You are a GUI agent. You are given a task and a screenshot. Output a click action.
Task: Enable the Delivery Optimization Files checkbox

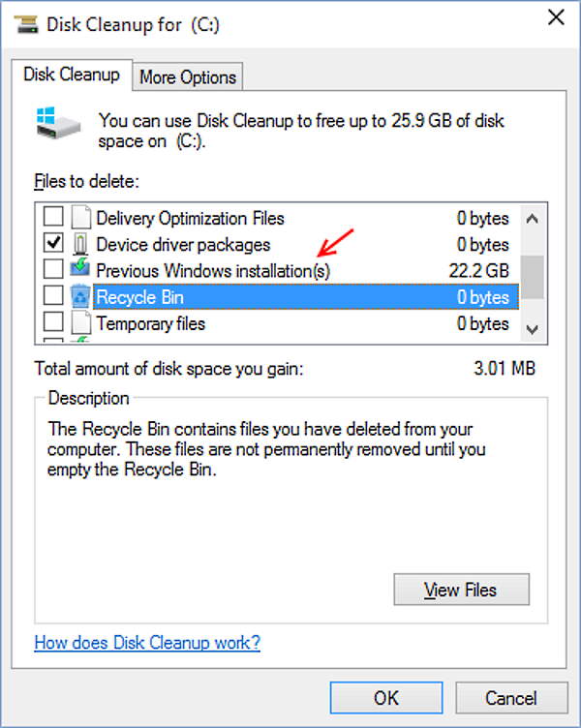53,216
